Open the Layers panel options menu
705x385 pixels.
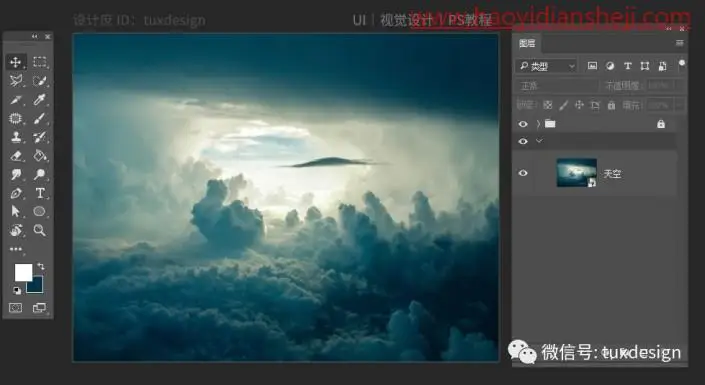coord(679,43)
